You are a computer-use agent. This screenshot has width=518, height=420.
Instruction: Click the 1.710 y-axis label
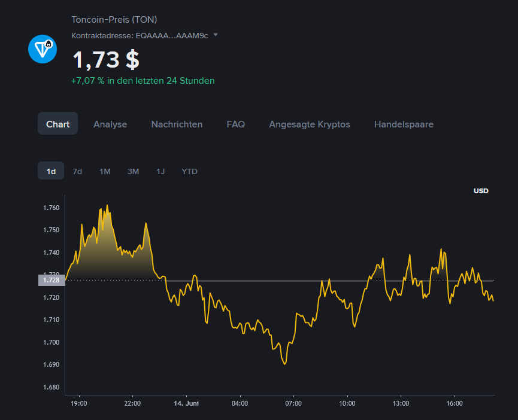click(52, 319)
